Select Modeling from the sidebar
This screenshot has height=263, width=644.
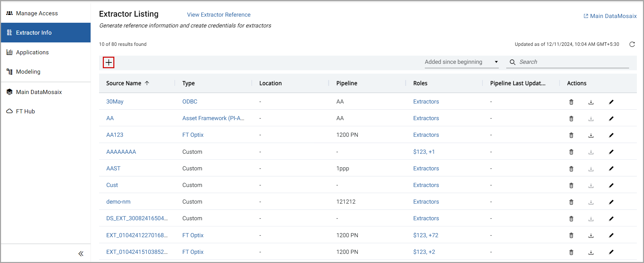(x=28, y=72)
